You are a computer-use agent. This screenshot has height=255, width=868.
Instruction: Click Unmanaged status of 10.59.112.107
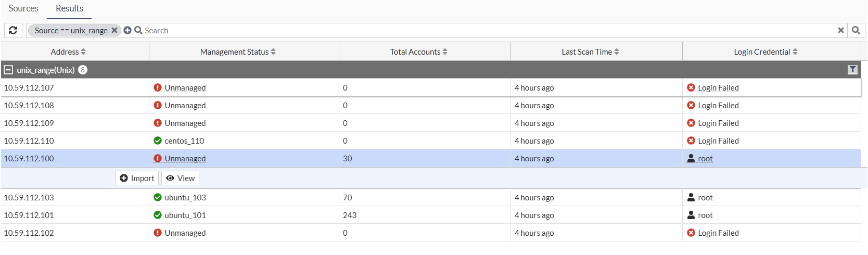click(185, 87)
